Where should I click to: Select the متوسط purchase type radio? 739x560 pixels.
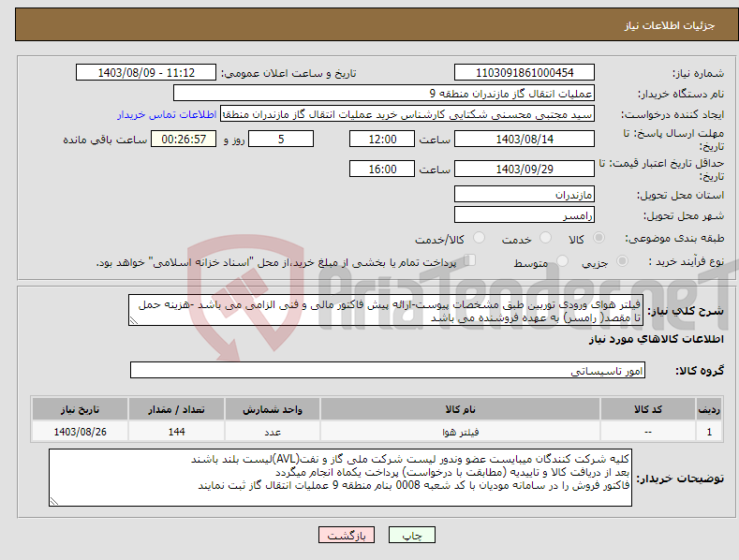coord(562,260)
